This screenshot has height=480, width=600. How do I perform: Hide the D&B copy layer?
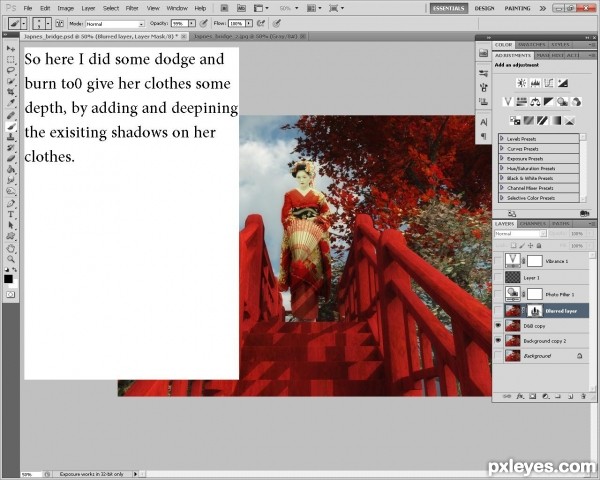[498, 326]
